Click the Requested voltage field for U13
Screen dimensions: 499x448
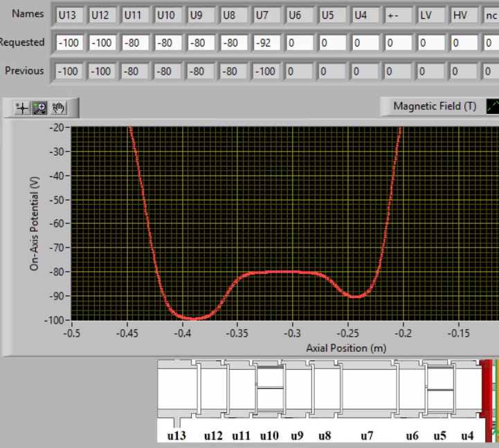[x=69, y=43]
